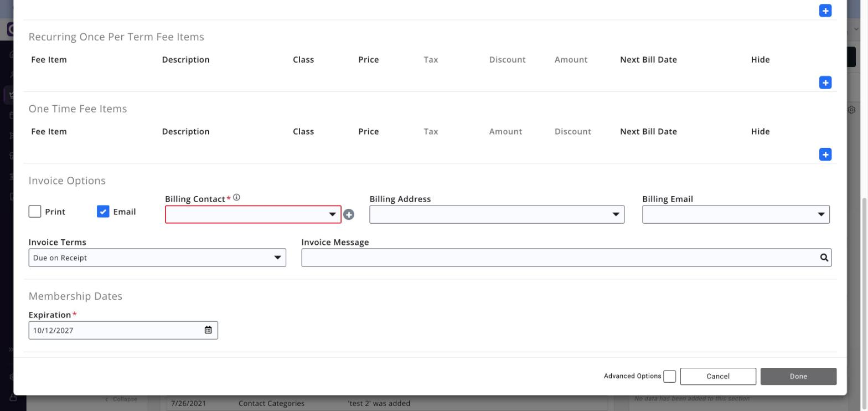The image size is (868, 411).
Task: Change Invoice Terms from Due on Receipt
Action: pos(157,258)
